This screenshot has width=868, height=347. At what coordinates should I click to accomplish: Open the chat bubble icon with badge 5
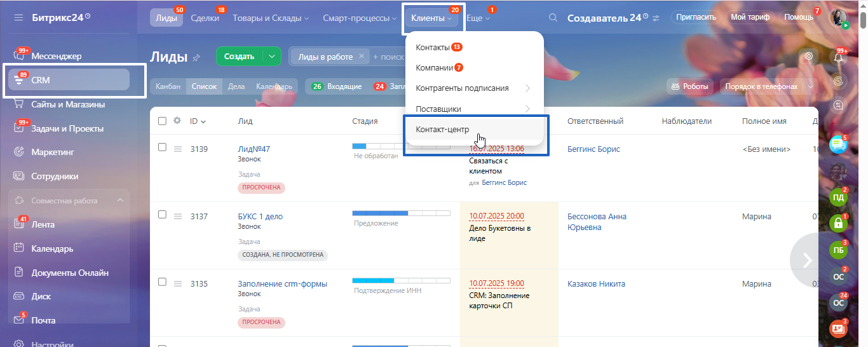tap(838, 144)
